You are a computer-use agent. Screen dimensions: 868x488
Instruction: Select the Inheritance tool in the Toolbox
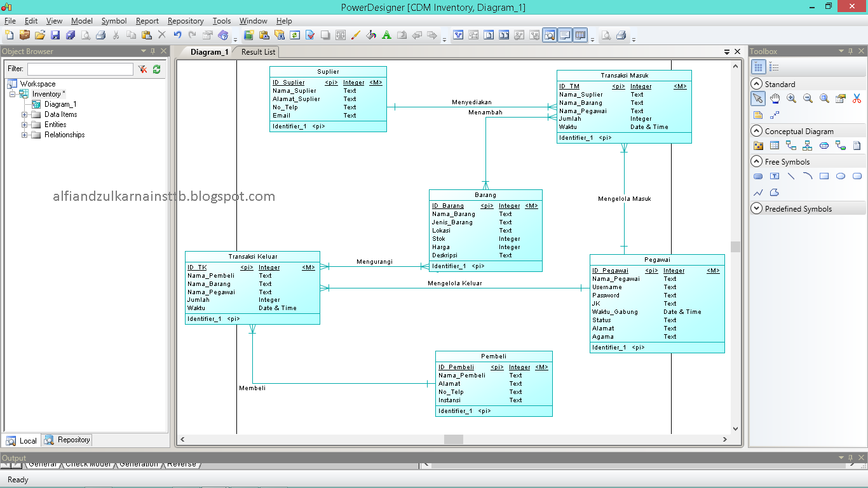click(x=807, y=145)
